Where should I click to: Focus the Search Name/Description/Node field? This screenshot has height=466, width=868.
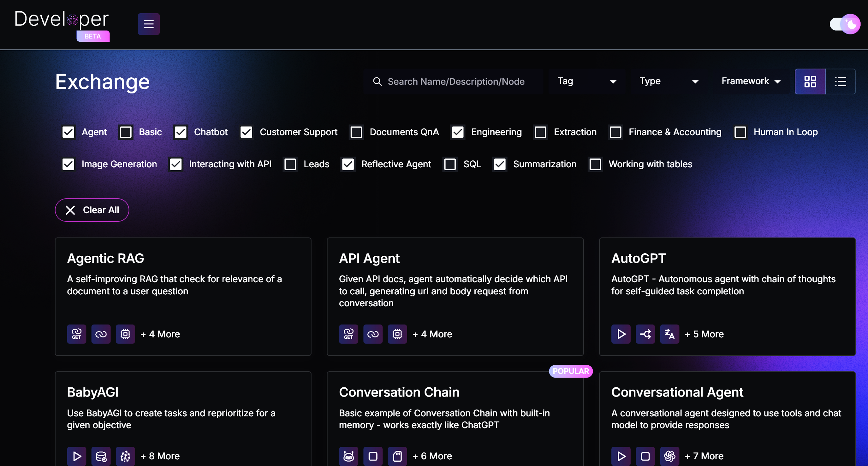456,81
